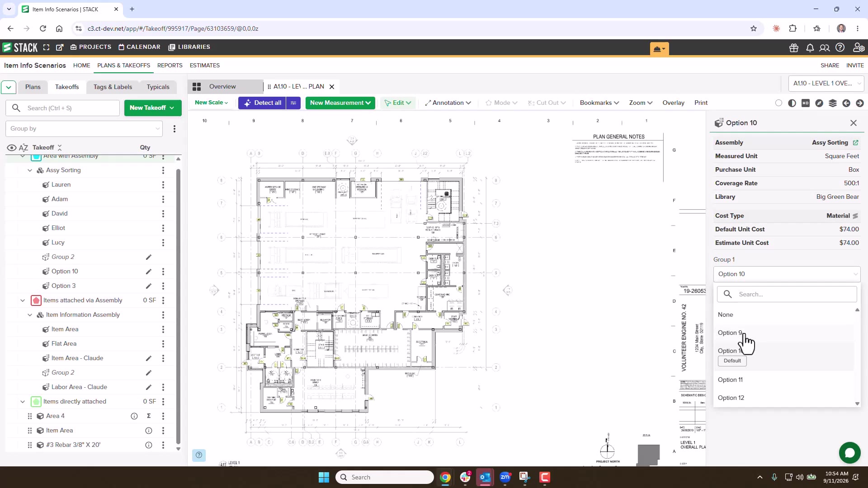Go to previous page arrow
The image size is (868, 488).
click(x=846, y=103)
